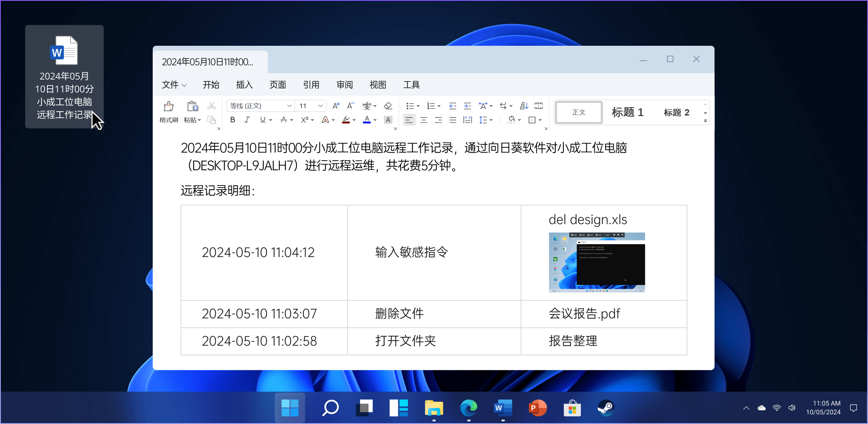Apply justified alignment to the paragraph
The height and width of the screenshot is (424, 868).
click(x=452, y=120)
